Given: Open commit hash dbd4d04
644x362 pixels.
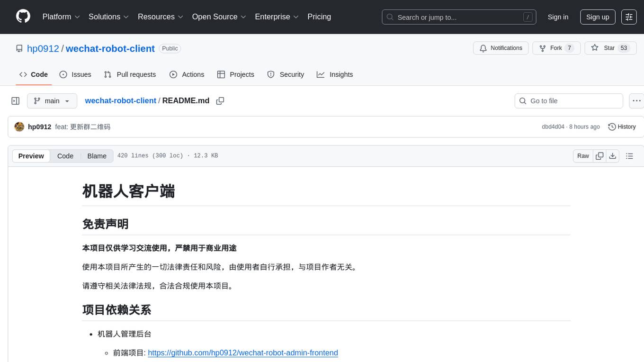Looking at the screenshot, I should pyautogui.click(x=553, y=127).
